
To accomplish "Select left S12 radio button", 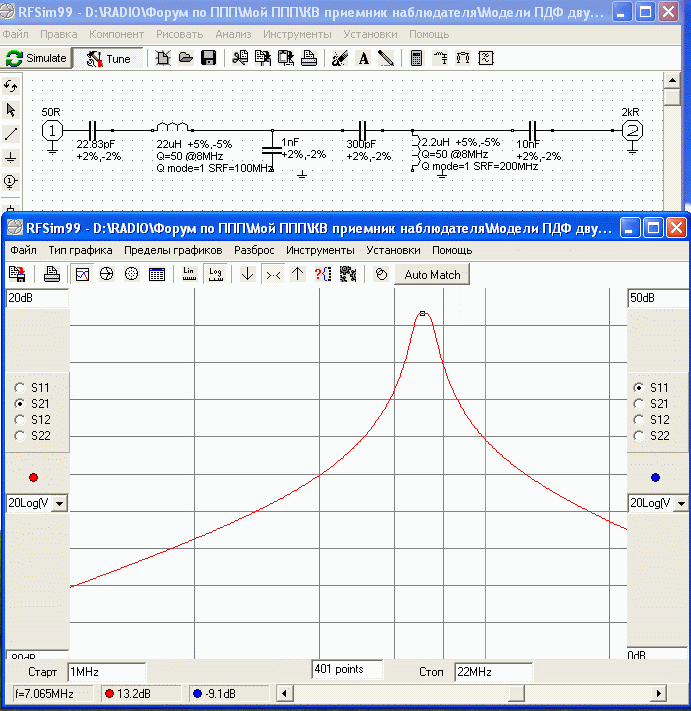I will coord(19,420).
